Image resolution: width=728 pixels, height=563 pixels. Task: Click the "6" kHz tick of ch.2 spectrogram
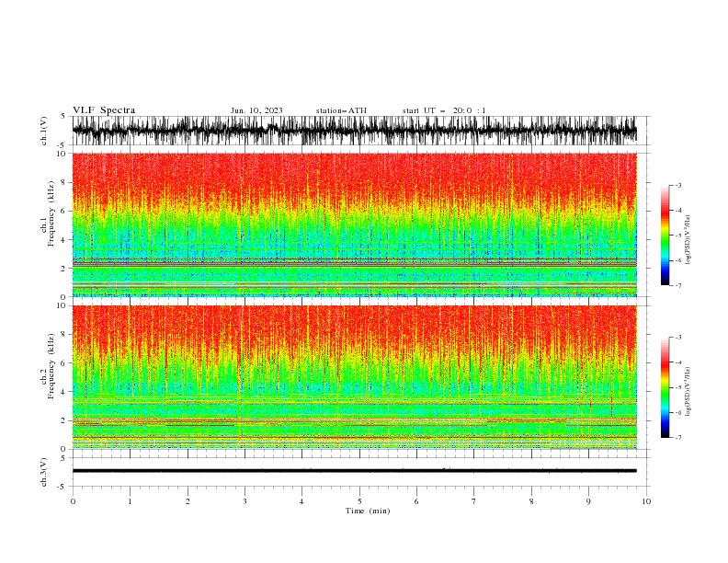pyautogui.click(x=63, y=362)
